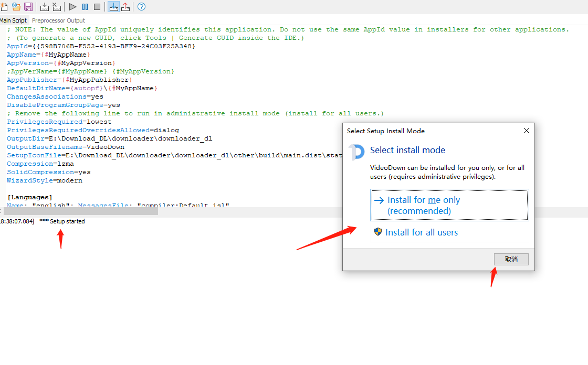This screenshot has width=588, height=365.
Task: Click the '; NOTE: The value of AppId' comment
Action: click(288, 29)
